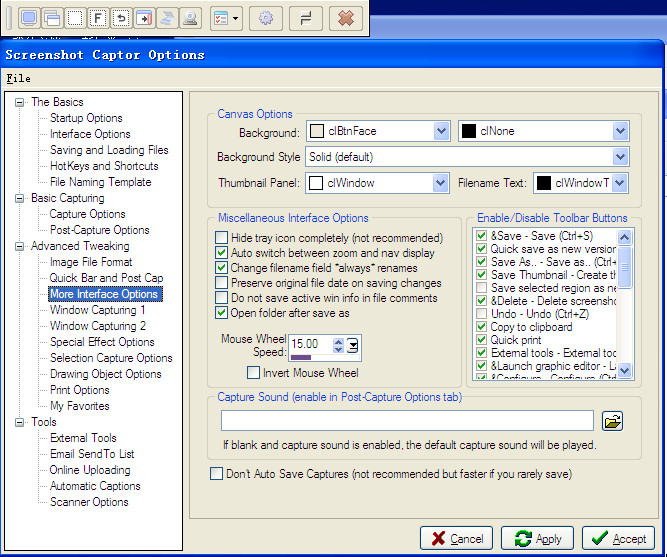Click the Cancel button
This screenshot has width=667, height=557.
tap(456, 538)
